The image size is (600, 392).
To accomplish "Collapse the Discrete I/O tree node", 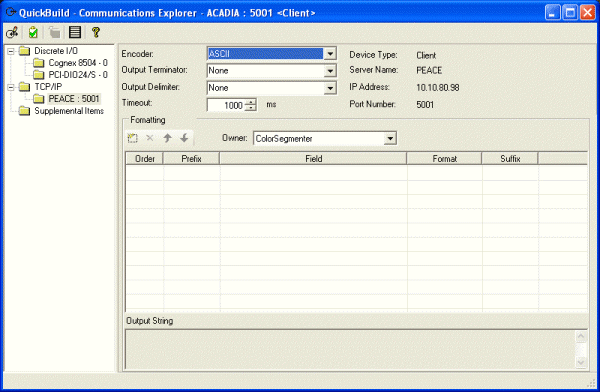I will [x=11, y=51].
